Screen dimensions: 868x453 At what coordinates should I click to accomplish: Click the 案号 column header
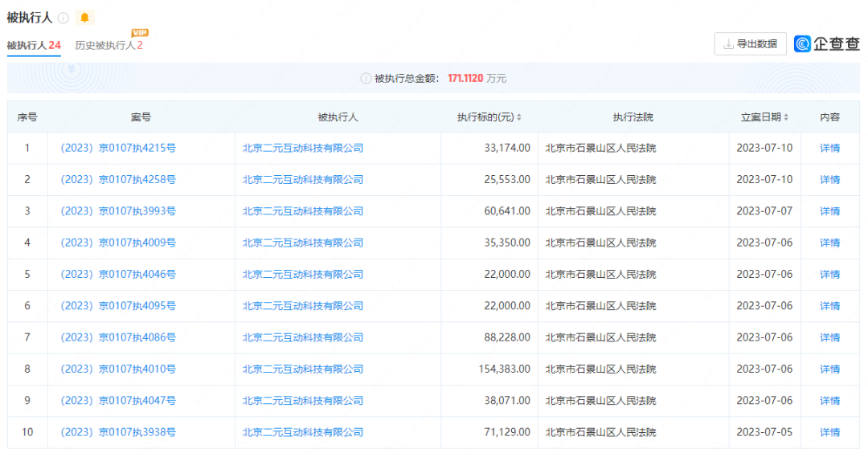point(141,117)
